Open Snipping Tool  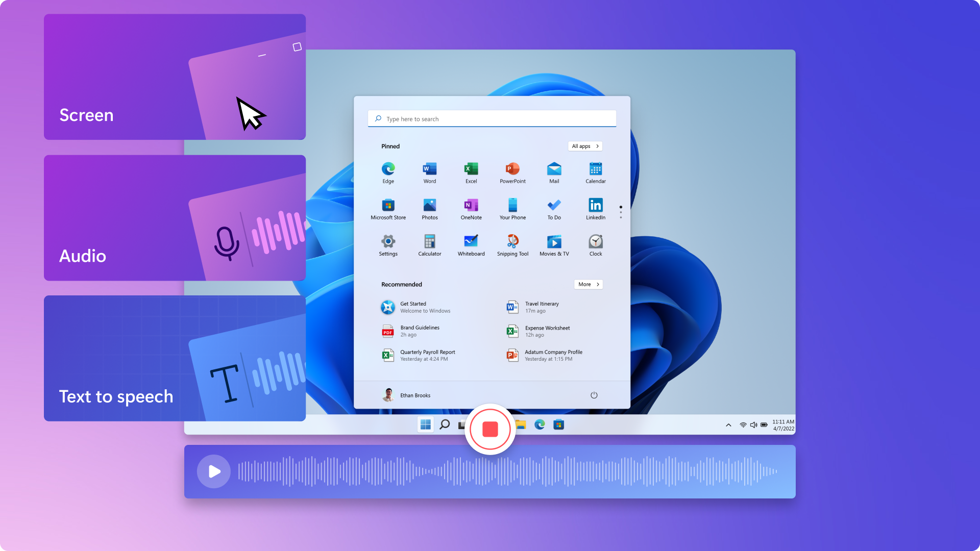(512, 242)
